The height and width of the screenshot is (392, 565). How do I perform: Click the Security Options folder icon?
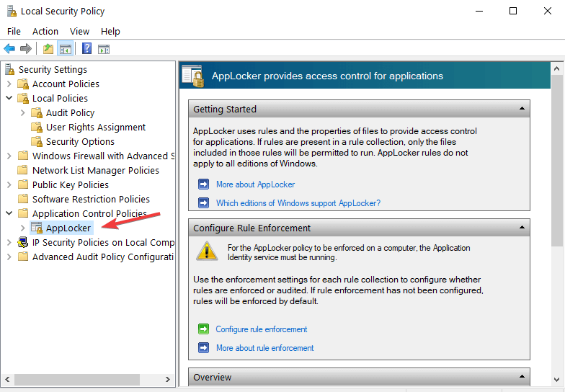click(x=37, y=141)
